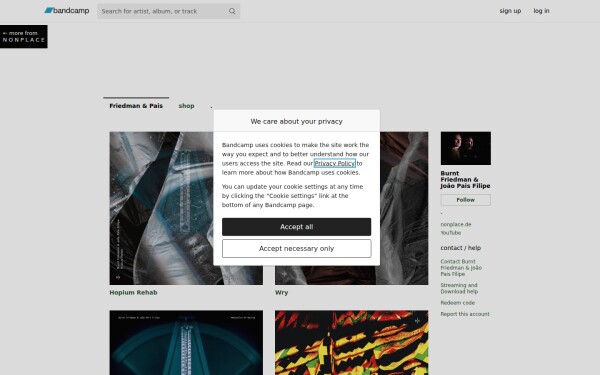Follow Burnt Friedman & João Pais Filipe
600x375 pixels.
click(x=465, y=200)
